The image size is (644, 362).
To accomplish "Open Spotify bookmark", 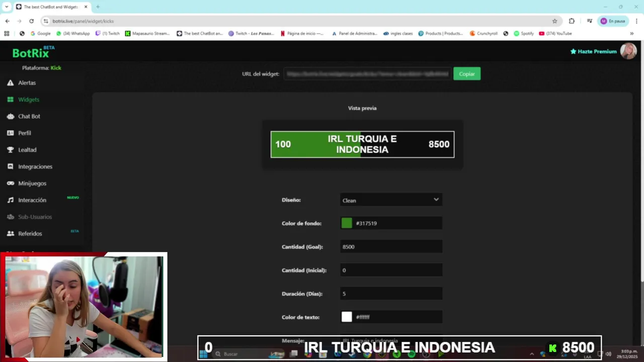I will pos(524,34).
